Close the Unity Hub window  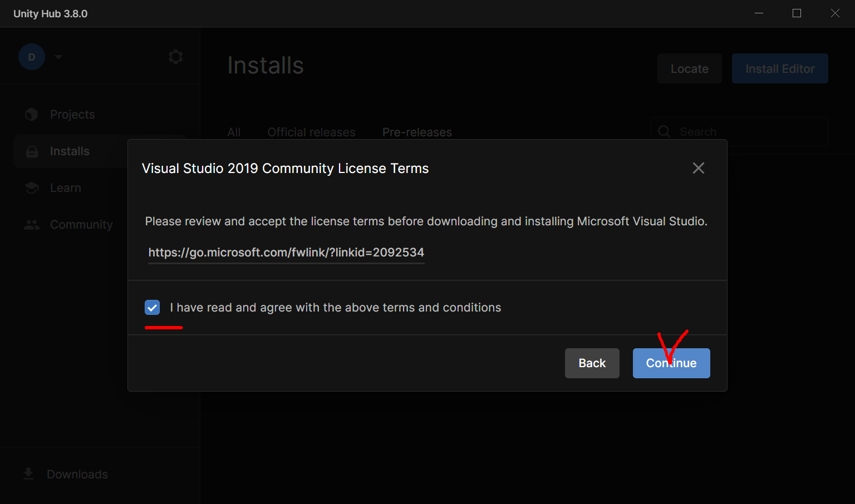(x=835, y=13)
